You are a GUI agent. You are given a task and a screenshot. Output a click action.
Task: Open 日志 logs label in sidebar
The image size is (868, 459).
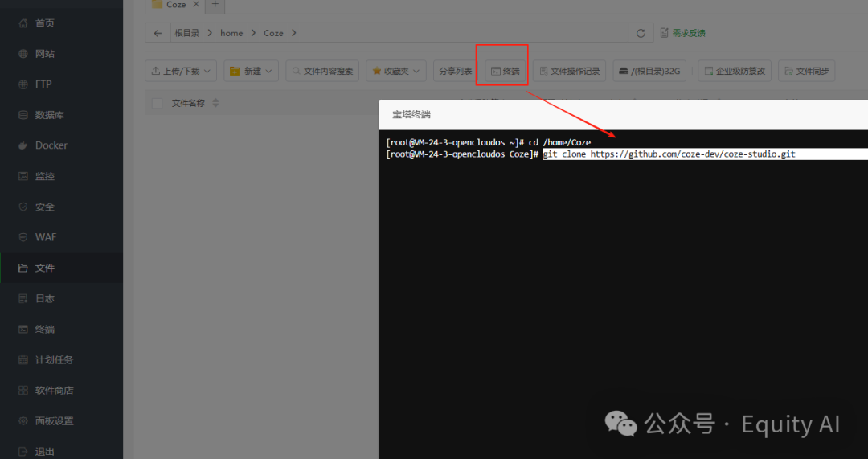tap(45, 298)
